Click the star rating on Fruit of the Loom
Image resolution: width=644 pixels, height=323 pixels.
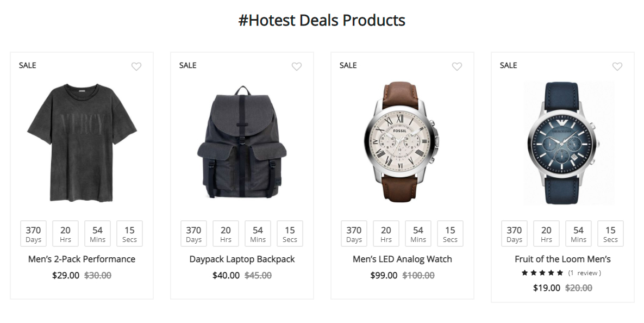[542, 273]
